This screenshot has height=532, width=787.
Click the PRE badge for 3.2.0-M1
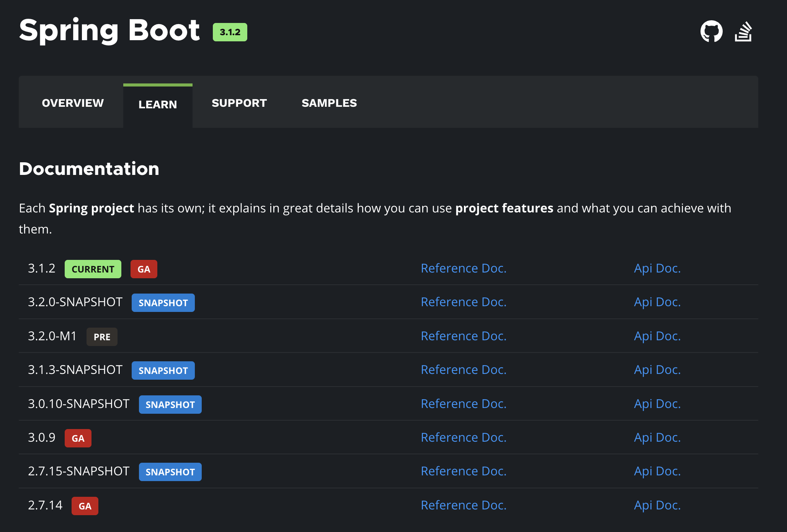[102, 337]
